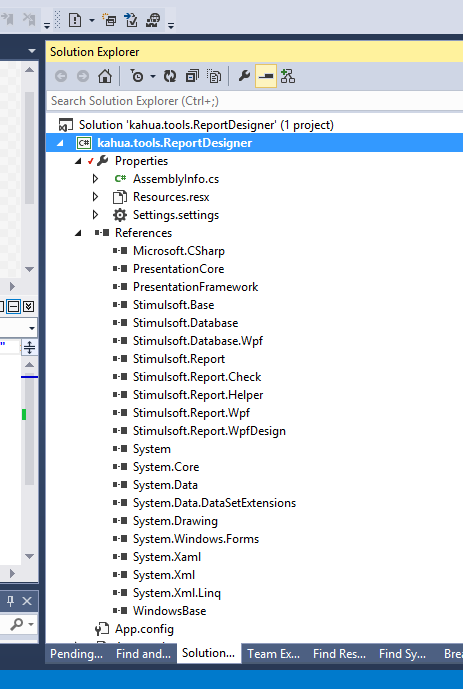
Task: Click the Back arrow in Solution Explorer toolbar
Action: point(61,76)
